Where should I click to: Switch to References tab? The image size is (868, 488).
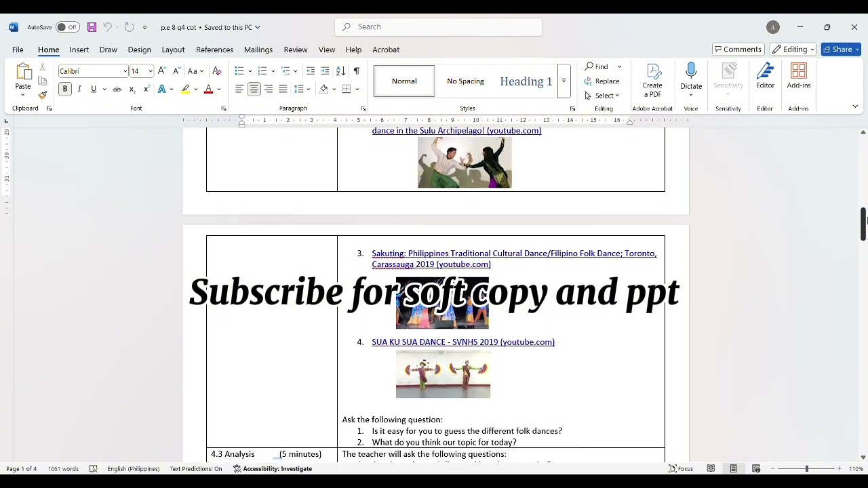(x=214, y=49)
